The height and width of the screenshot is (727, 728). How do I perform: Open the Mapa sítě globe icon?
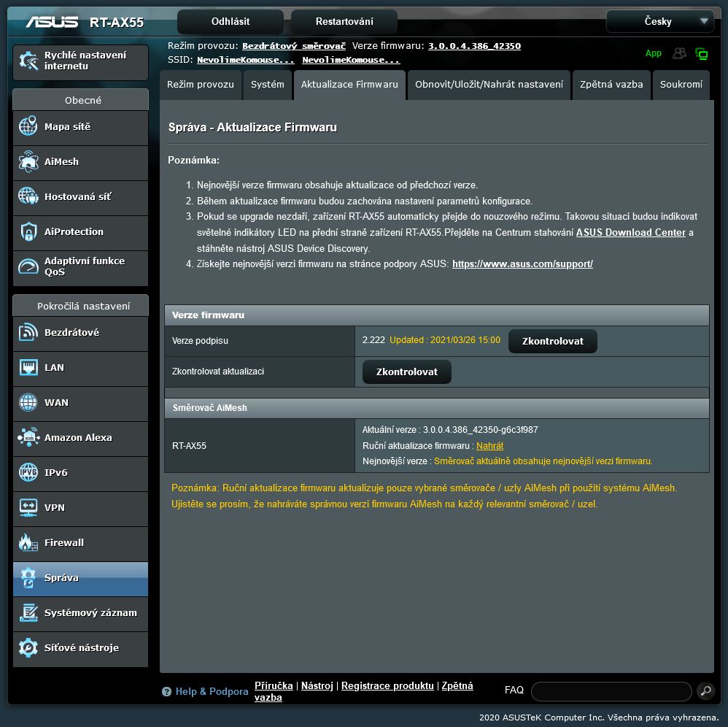point(28,126)
